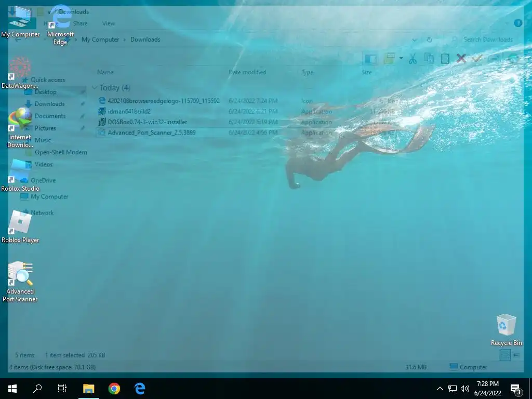Open address bar history dropdown chevron

click(415, 39)
